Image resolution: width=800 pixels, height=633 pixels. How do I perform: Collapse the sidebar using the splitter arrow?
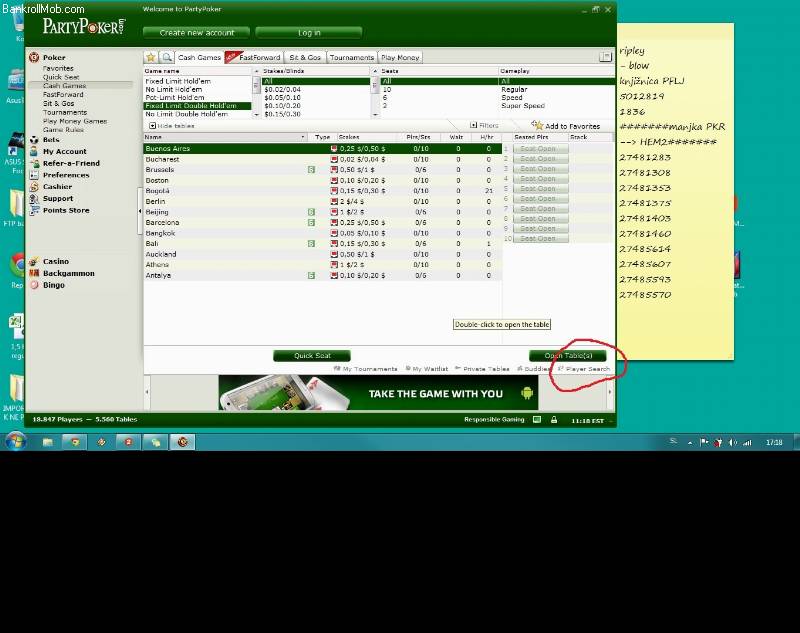click(140, 211)
